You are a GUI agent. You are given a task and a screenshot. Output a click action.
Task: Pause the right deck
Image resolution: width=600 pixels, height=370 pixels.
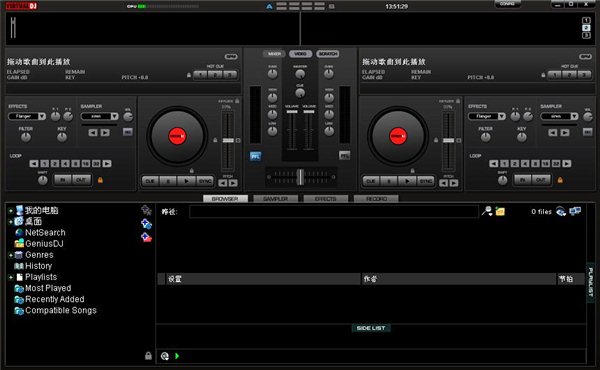389,181
